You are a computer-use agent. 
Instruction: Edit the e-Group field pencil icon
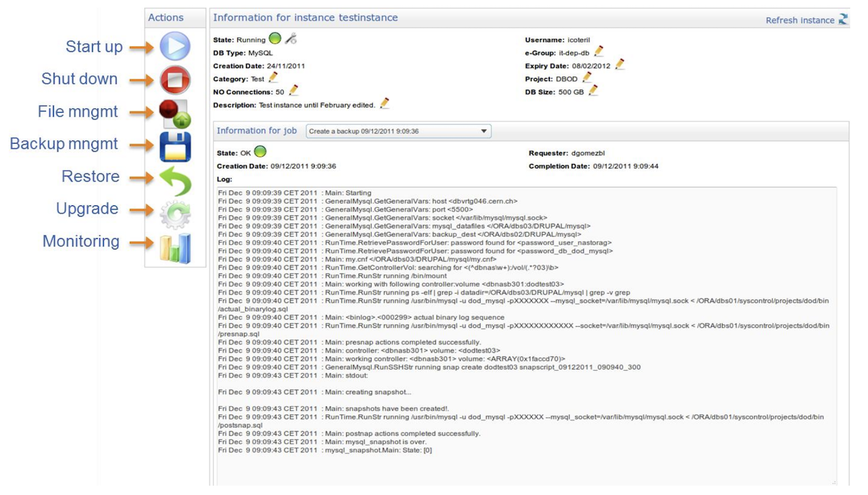pos(598,51)
